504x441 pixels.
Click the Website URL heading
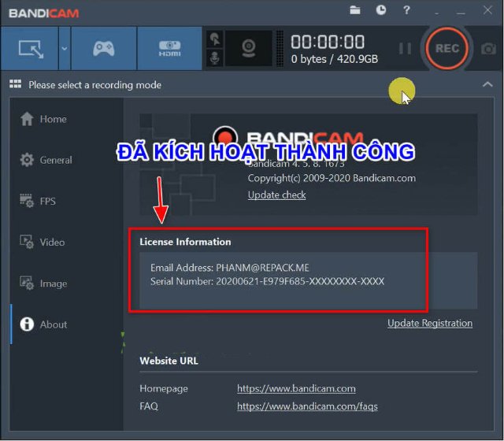tap(169, 361)
